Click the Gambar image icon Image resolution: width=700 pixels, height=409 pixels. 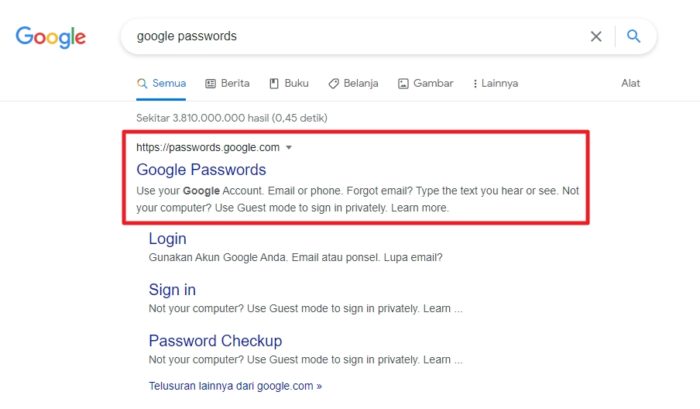click(x=403, y=83)
